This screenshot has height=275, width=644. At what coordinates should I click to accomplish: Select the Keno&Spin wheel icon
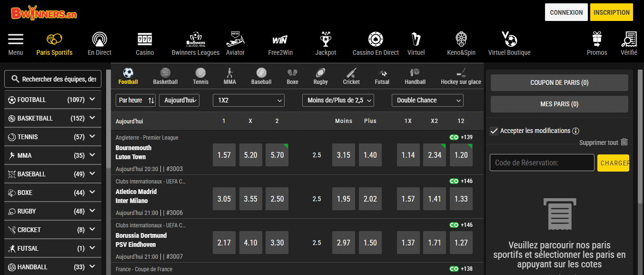click(x=461, y=39)
